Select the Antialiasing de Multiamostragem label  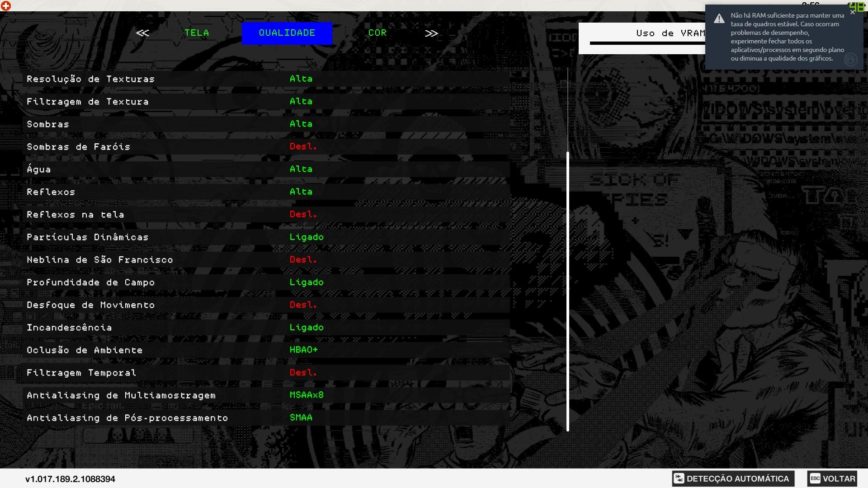[121, 395]
